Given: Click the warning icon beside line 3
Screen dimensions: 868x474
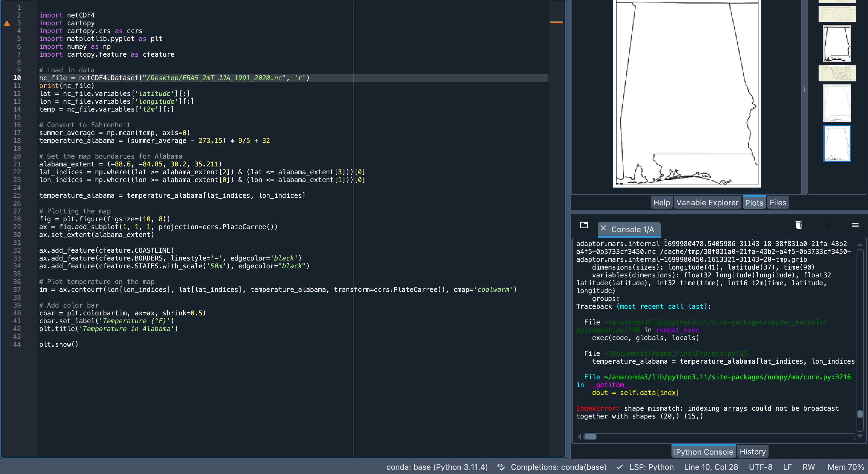Looking at the screenshot, I should coord(7,23).
